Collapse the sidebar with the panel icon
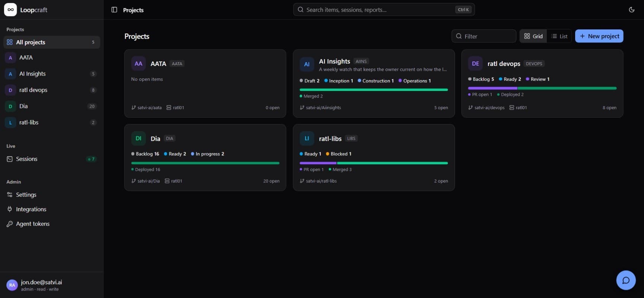This screenshot has width=644, height=298. point(114,10)
